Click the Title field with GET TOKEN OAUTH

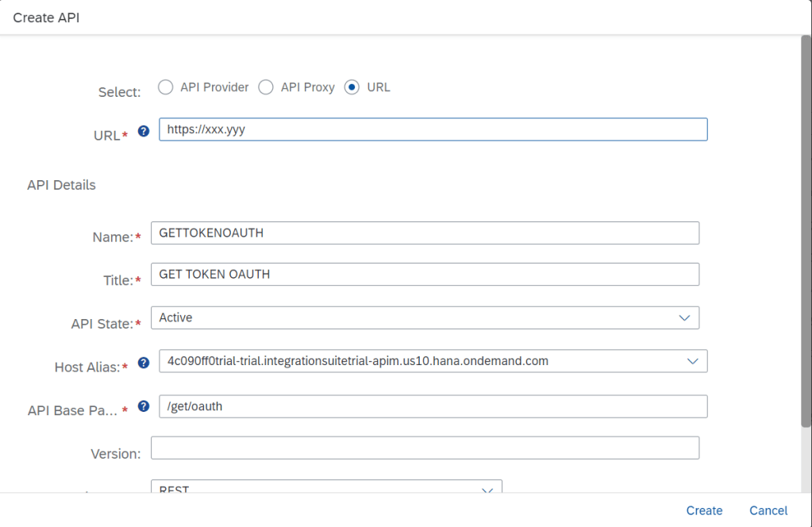coord(425,274)
